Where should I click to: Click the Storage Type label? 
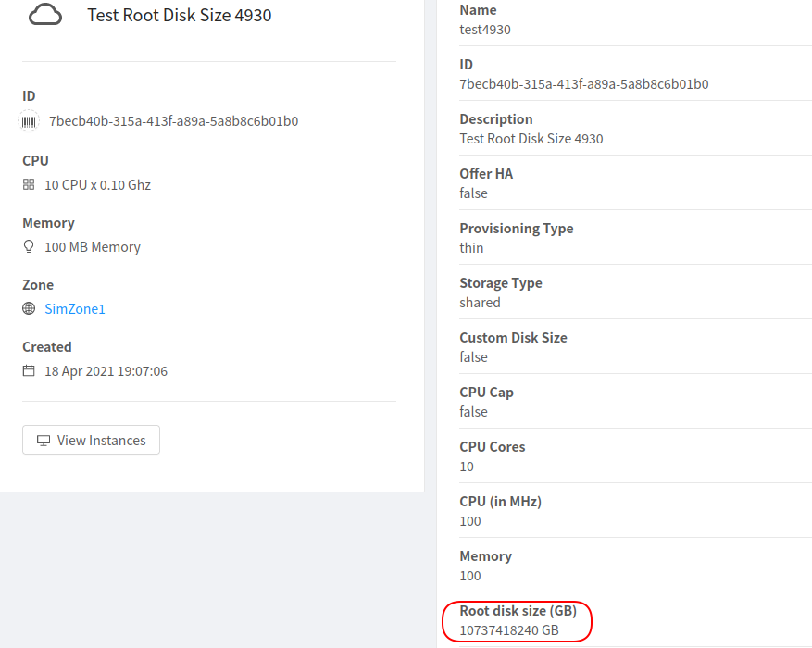pos(501,283)
